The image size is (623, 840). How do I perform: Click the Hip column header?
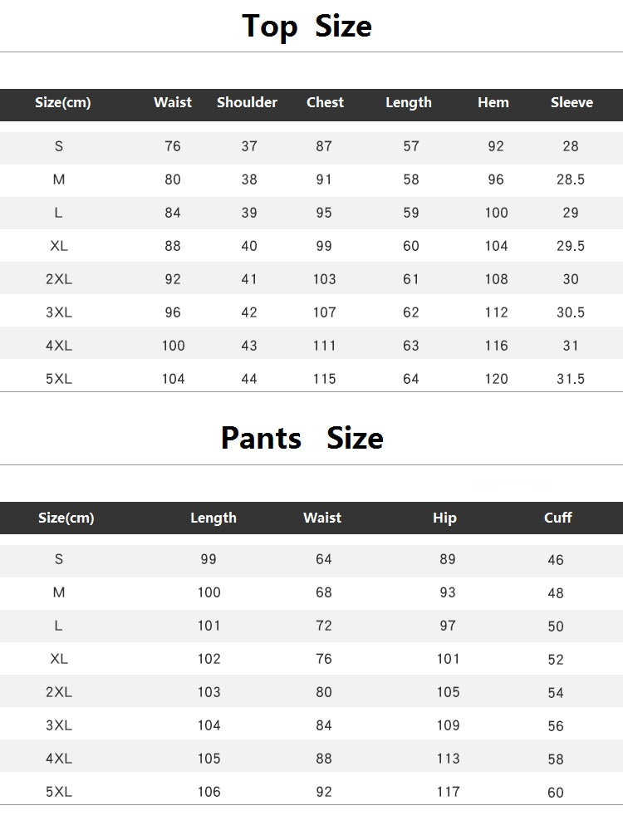click(444, 518)
